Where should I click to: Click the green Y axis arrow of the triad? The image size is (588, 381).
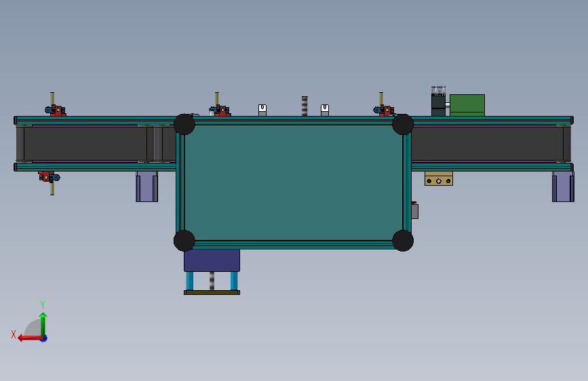point(43,324)
